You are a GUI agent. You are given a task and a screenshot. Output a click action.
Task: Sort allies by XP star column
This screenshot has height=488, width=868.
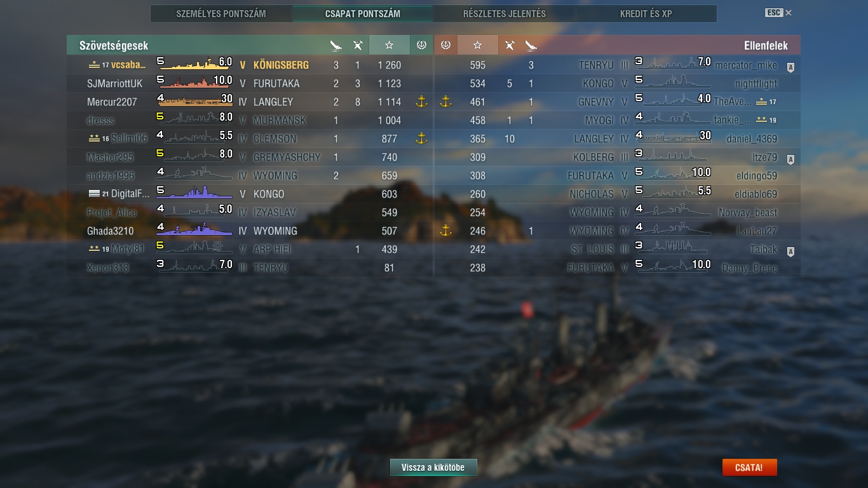point(389,45)
